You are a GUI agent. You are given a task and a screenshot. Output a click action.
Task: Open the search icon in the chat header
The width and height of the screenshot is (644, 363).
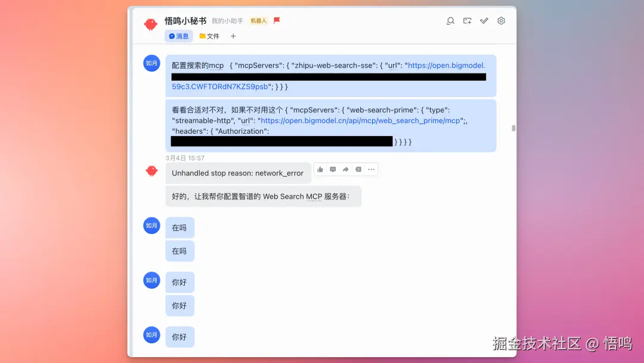click(x=450, y=20)
